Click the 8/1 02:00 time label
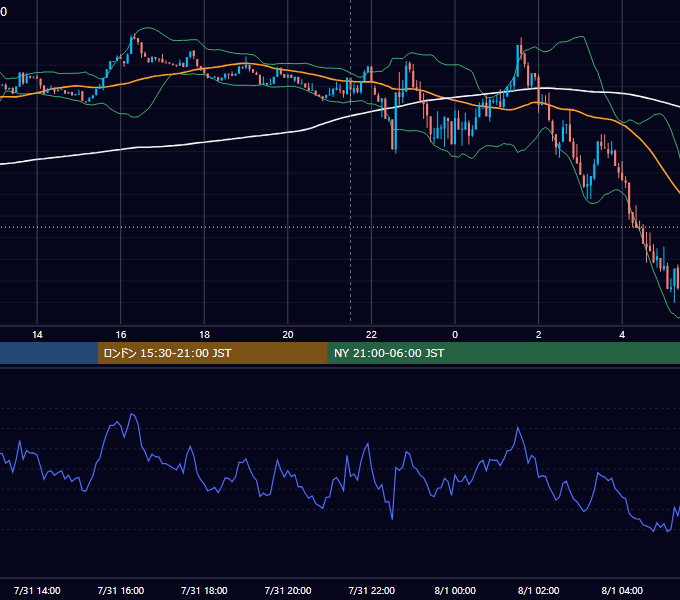 (539, 590)
